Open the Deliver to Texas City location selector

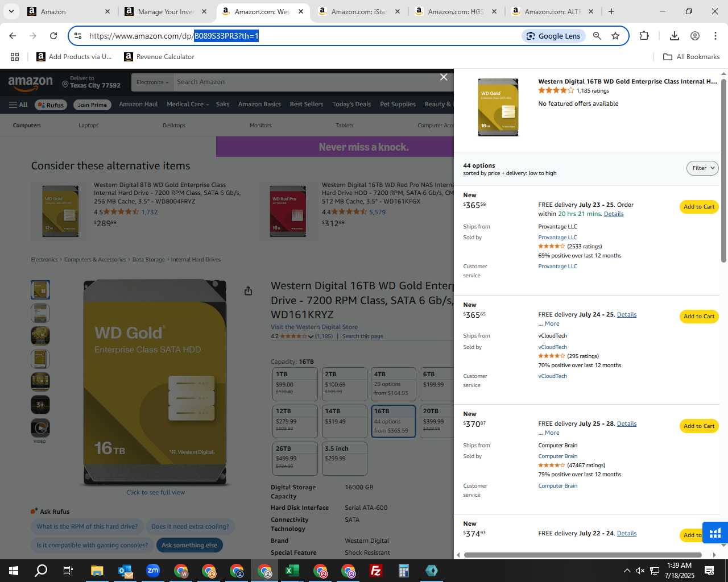click(91, 82)
